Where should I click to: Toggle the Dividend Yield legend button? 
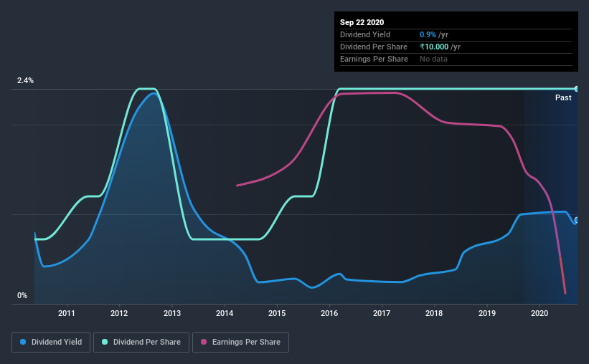point(51,343)
